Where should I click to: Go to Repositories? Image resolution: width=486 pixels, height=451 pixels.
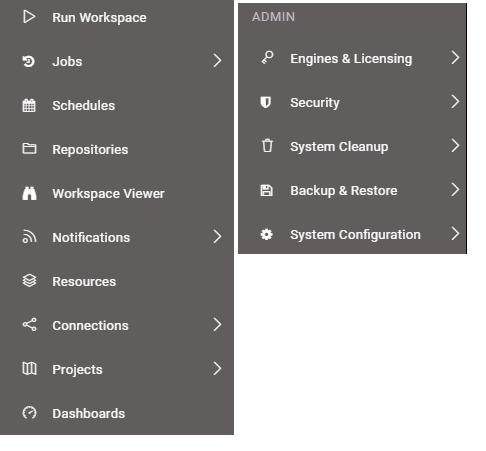tap(117, 149)
